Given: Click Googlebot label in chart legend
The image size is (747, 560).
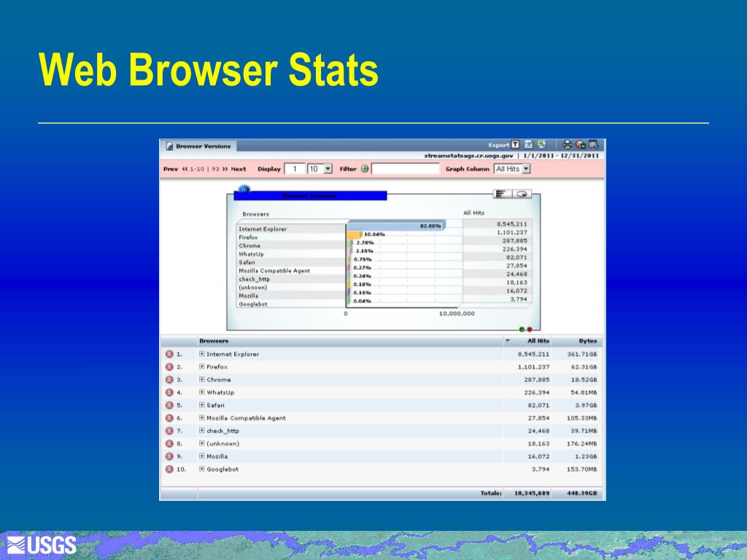Looking at the screenshot, I should [x=253, y=304].
